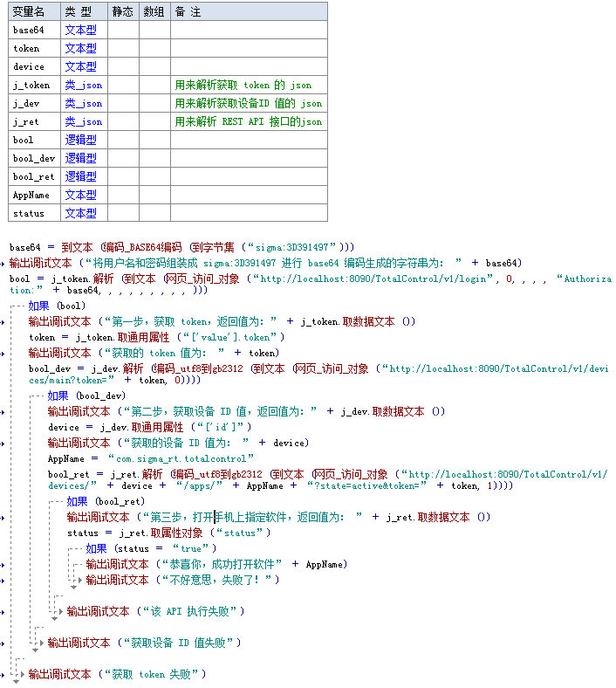Select variable name cell bool_ret
Image resolution: width=616 pixels, height=688 pixels.
[x=34, y=177]
